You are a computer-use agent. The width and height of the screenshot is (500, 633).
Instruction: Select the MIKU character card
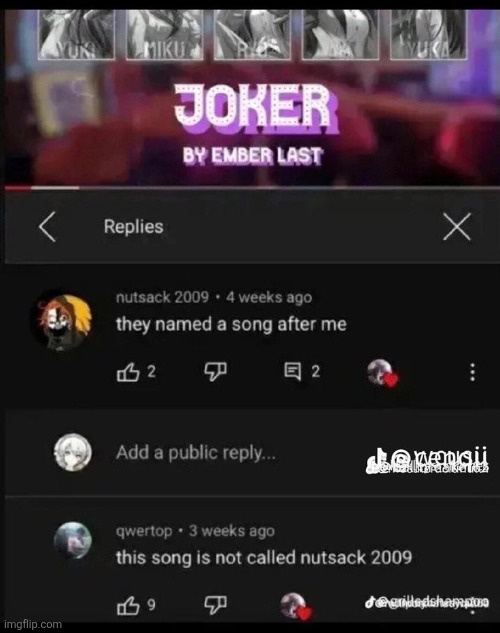click(x=165, y=35)
